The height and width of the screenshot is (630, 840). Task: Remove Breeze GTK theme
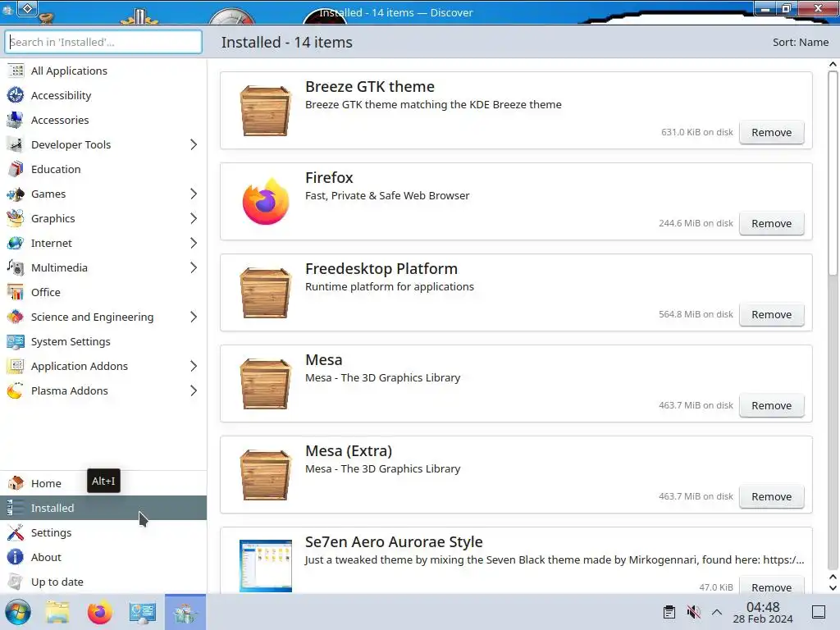pyautogui.click(x=771, y=132)
